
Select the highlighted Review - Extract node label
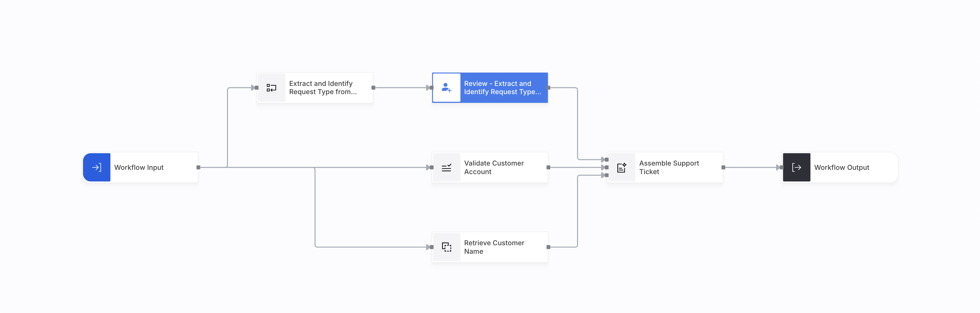pyautogui.click(x=502, y=88)
